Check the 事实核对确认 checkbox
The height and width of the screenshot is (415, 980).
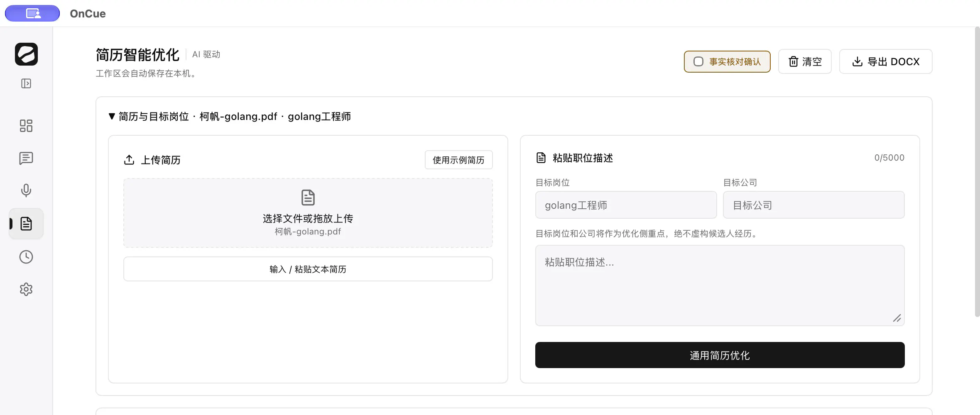coord(698,61)
